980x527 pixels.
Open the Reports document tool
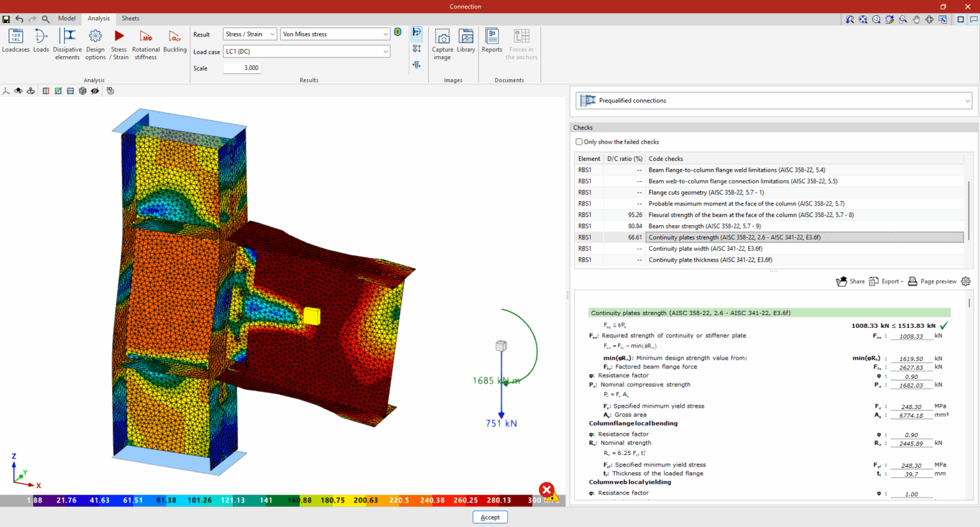491,42
